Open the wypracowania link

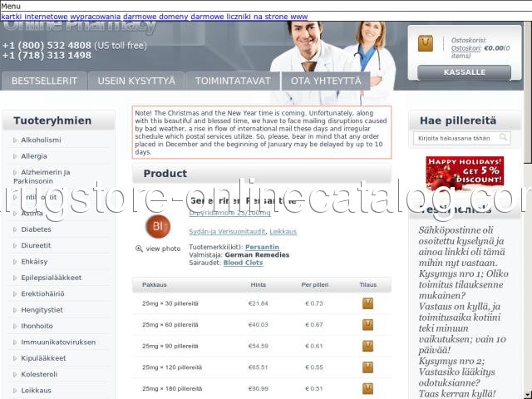point(96,17)
